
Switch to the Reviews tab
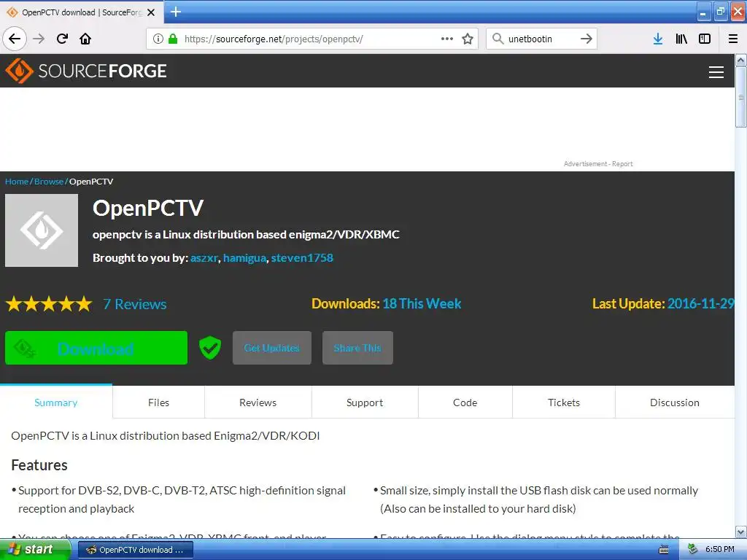[258, 402]
